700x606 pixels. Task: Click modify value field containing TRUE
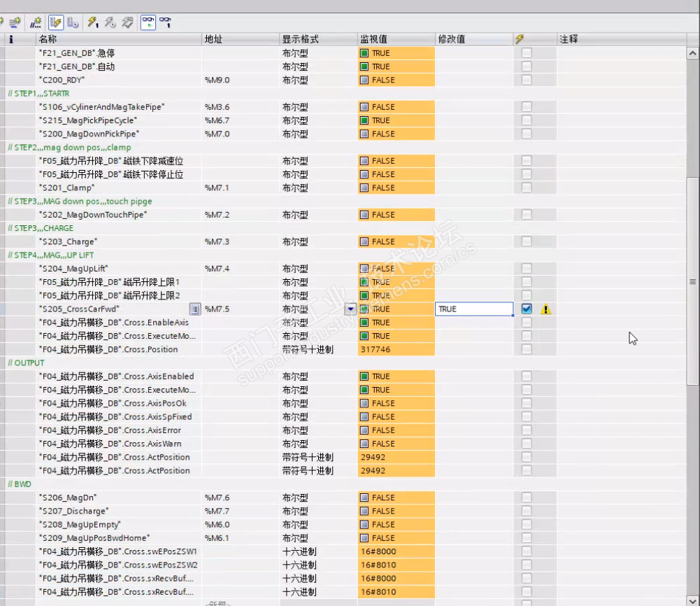pyautogui.click(x=473, y=309)
